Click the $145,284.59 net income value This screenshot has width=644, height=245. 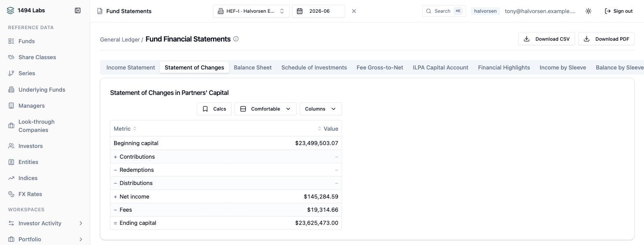point(321,196)
